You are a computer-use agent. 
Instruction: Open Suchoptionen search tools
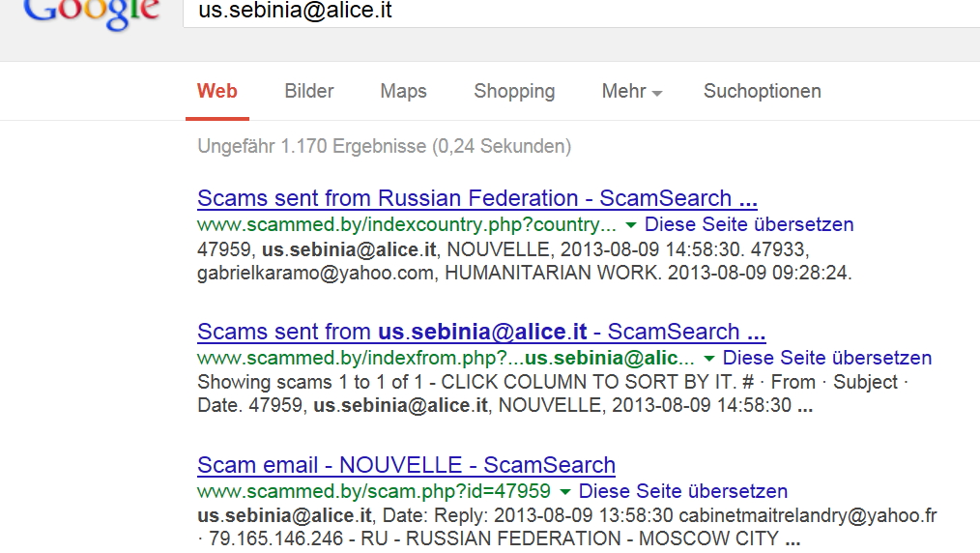763,91
